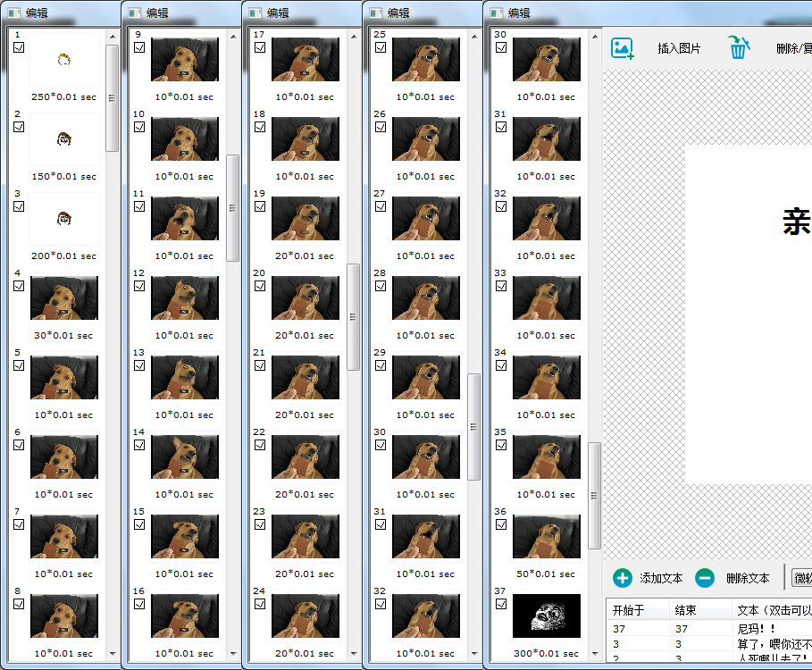This screenshot has width=812, height=670.
Task: Click the 结束 column header
Action: [x=699, y=610]
